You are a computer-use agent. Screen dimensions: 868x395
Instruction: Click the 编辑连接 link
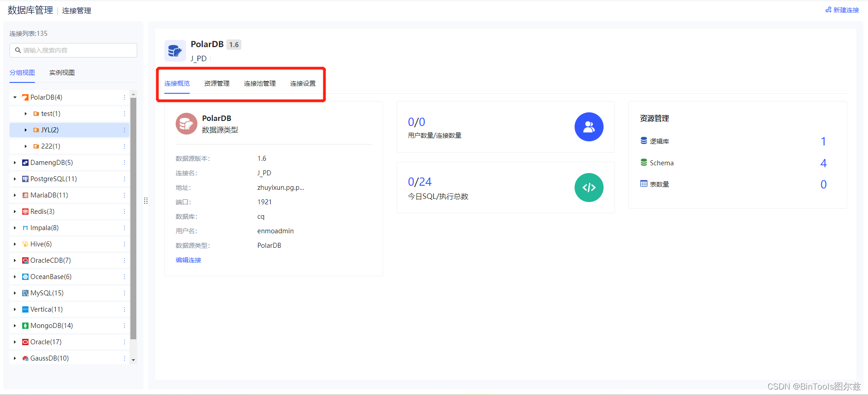[188, 260]
